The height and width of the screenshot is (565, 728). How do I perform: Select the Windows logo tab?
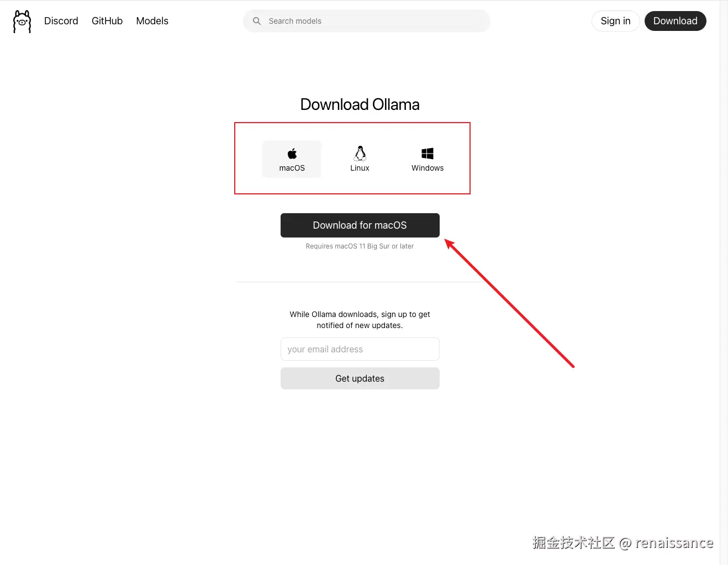click(x=428, y=159)
